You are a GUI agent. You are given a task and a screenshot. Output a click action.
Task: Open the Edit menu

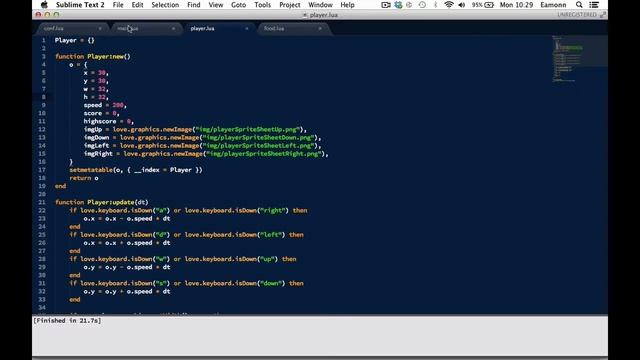137,5
